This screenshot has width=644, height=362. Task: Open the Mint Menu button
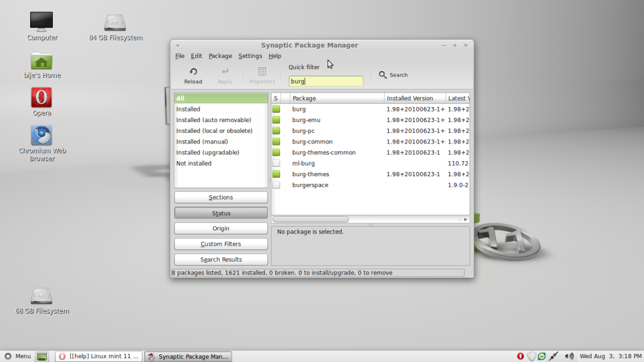tap(18, 356)
